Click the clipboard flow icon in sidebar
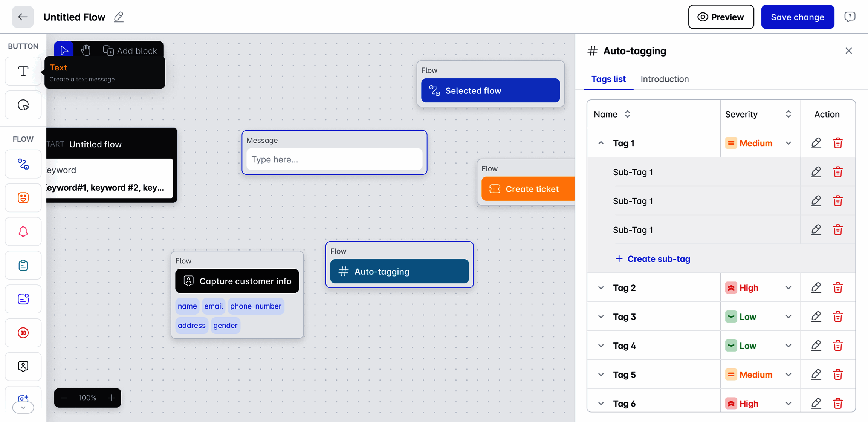The width and height of the screenshot is (868, 422). tap(23, 265)
